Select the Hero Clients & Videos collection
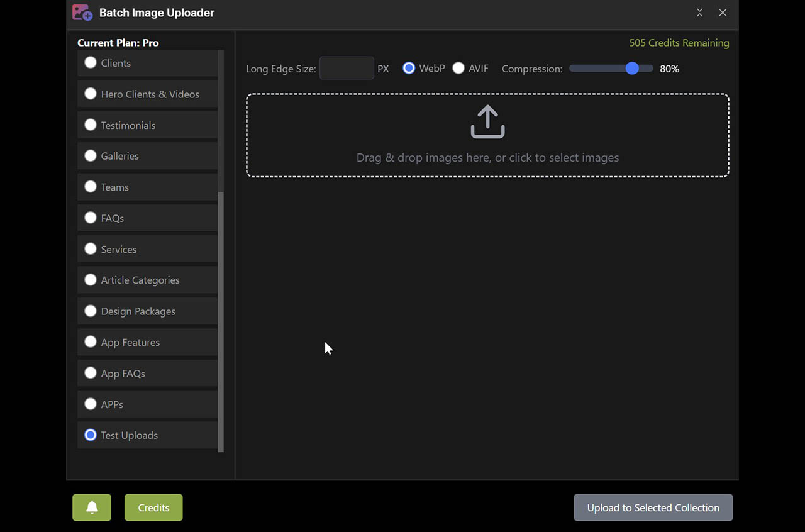The width and height of the screenshot is (805, 532). 147,94
